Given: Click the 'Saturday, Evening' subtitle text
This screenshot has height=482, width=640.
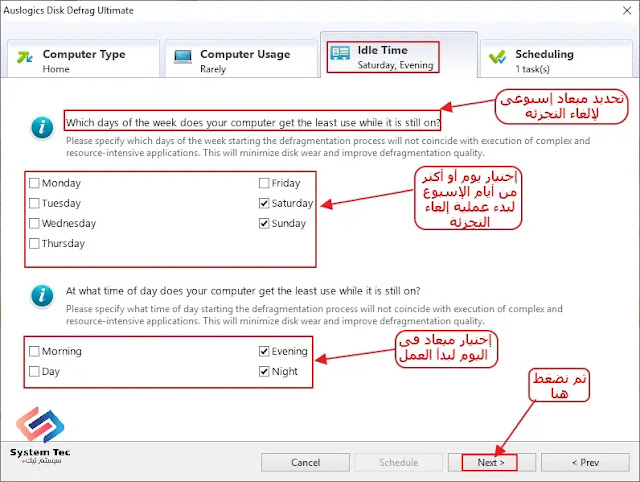Looking at the screenshot, I should pos(395,65).
